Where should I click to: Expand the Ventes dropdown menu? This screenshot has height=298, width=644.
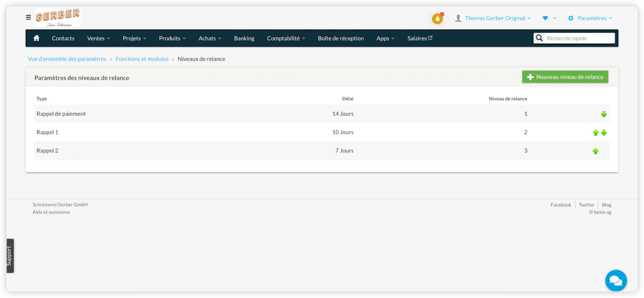click(98, 38)
